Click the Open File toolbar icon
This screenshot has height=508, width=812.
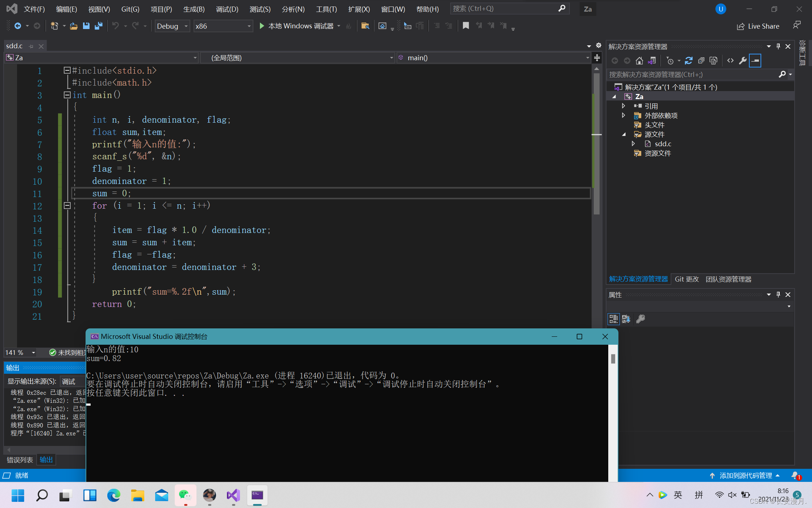[x=74, y=26]
